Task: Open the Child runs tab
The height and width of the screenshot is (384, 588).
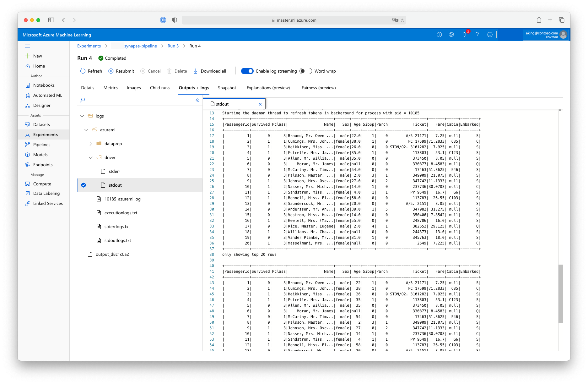Action: [159, 88]
